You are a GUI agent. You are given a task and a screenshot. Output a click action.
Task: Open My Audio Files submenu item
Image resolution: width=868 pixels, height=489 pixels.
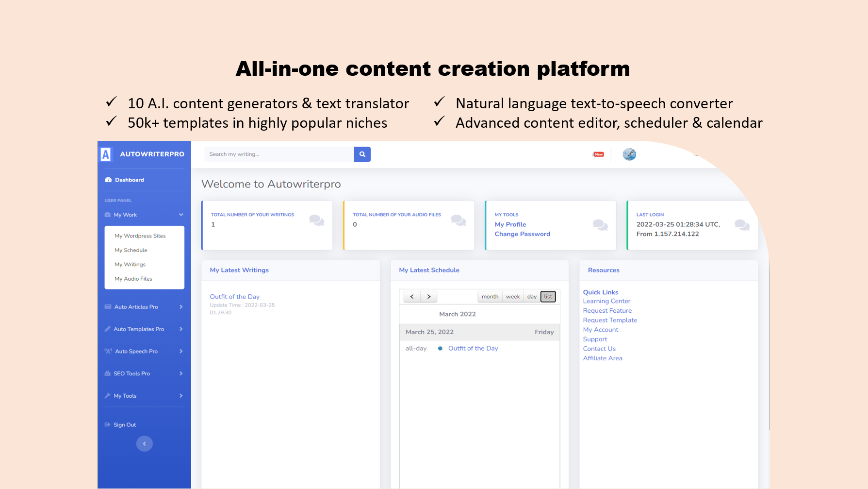[133, 279]
